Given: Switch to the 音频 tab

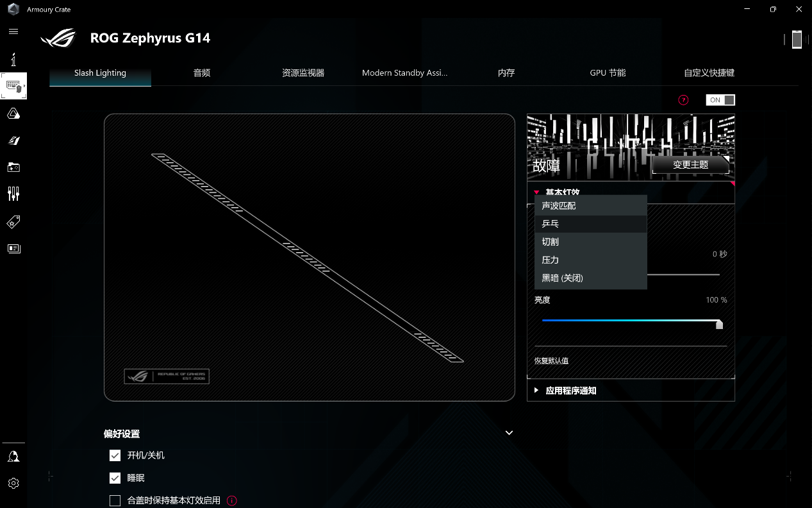Looking at the screenshot, I should pos(202,72).
